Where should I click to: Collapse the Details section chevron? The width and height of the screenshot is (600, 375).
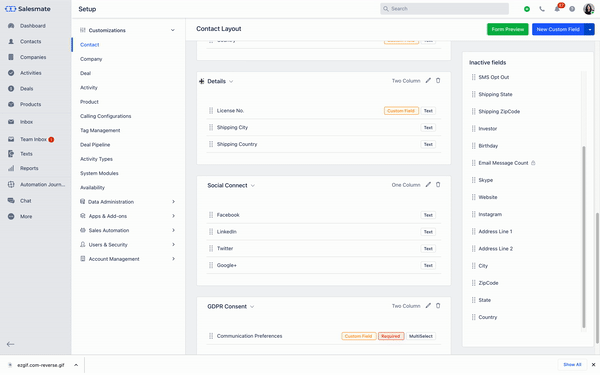click(231, 82)
